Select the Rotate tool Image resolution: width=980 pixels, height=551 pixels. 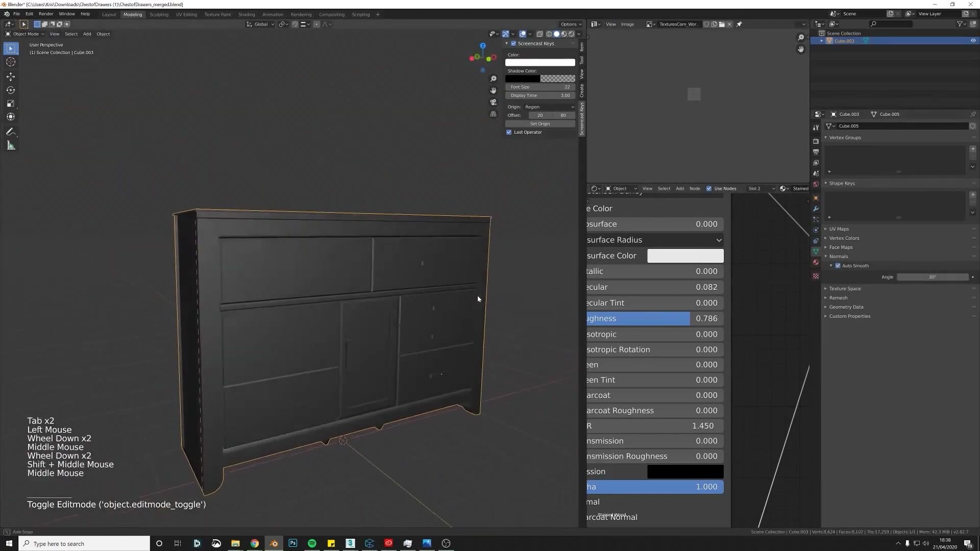click(11, 90)
